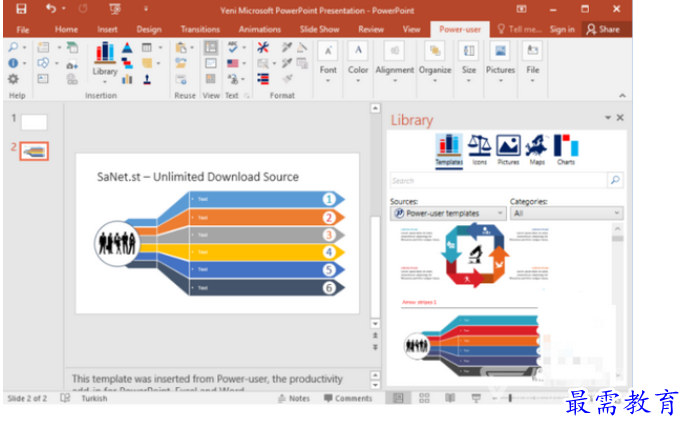This screenshot has width=687, height=434.
Task: Expand the Organize dropdown in the ribbon
Action: (435, 62)
